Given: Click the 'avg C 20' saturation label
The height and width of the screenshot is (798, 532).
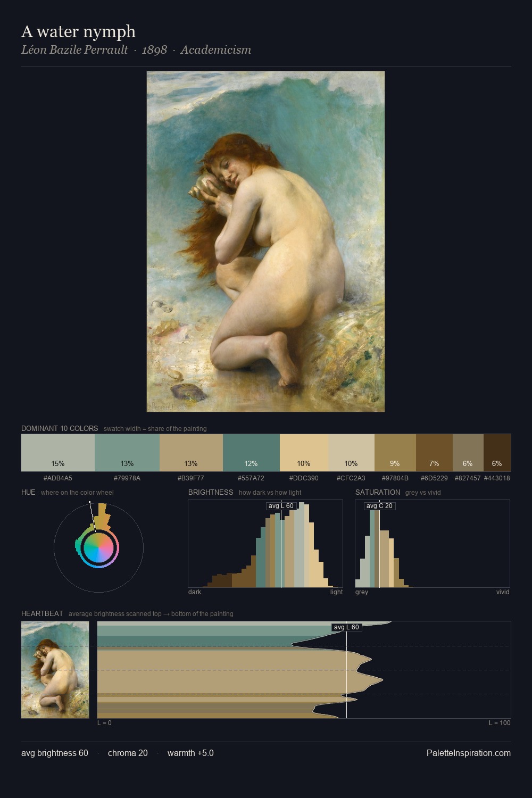Looking at the screenshot, I should (x=379, y=506).
